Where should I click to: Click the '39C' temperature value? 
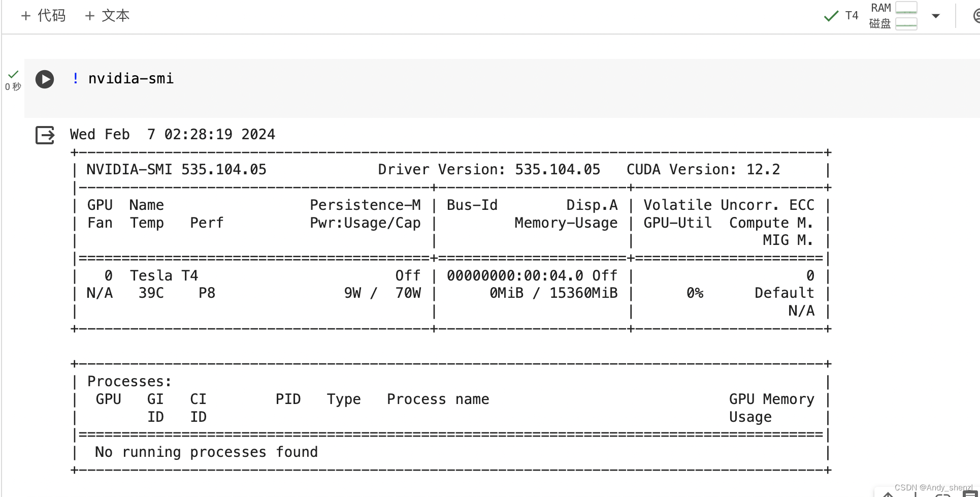(151, 293)
